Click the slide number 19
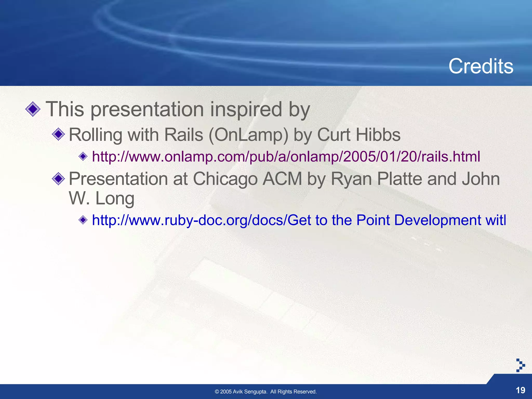The image size is (532, 399). tap(520, 390)
